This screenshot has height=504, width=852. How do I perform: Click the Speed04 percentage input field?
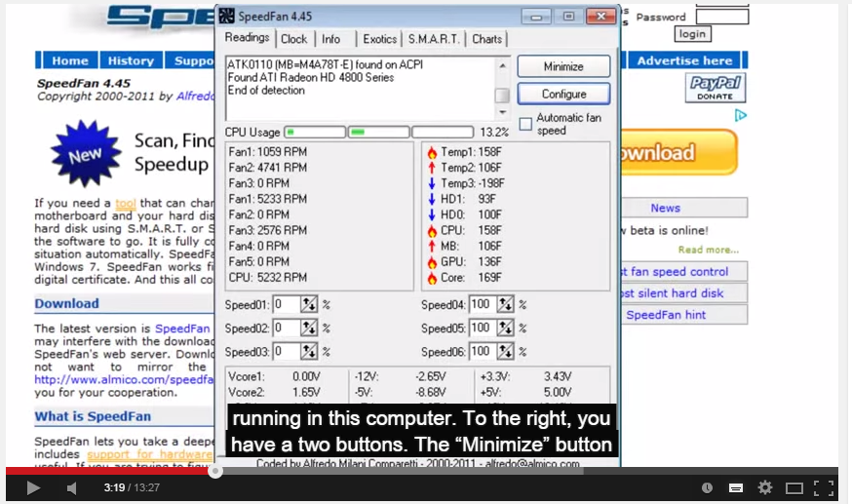[483, 305]
